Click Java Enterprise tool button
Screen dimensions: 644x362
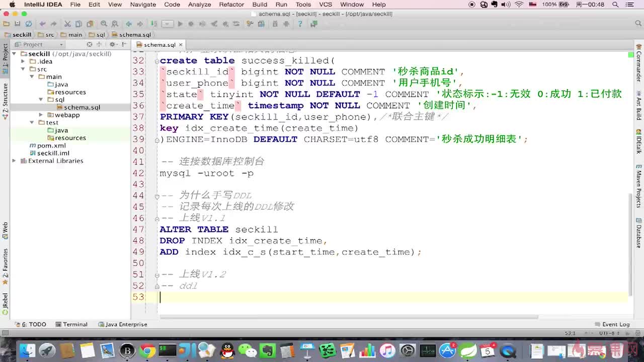coord(123,324)
